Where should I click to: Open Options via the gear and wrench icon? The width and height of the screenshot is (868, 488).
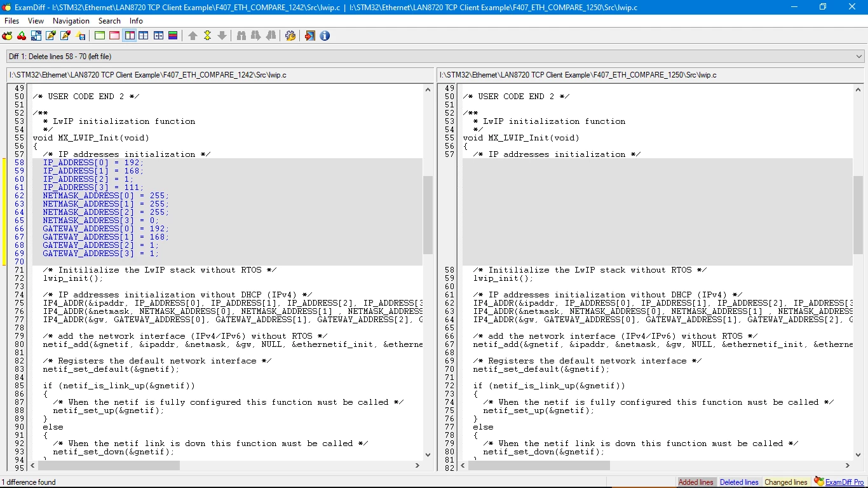click(290, 36)
